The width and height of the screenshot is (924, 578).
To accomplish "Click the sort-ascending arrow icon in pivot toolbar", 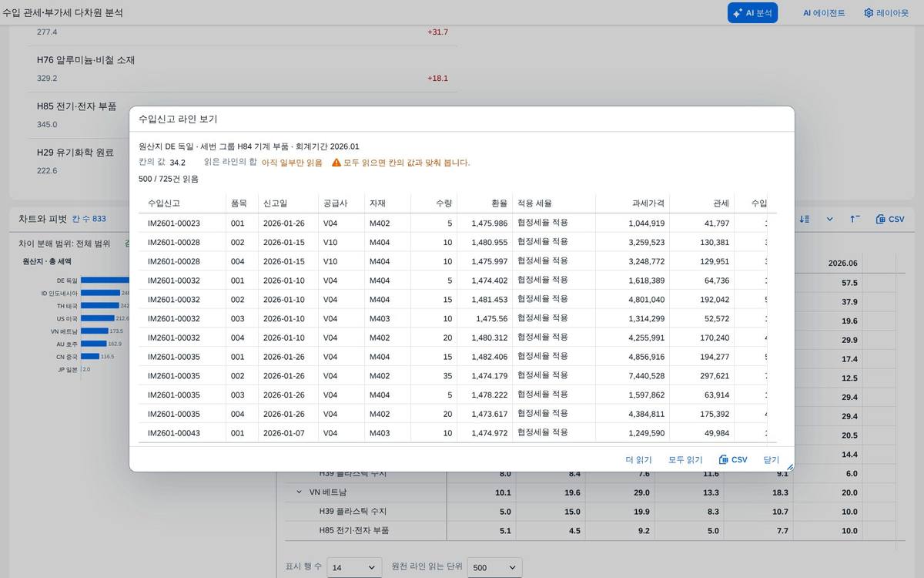I will [x=855, y=219].
